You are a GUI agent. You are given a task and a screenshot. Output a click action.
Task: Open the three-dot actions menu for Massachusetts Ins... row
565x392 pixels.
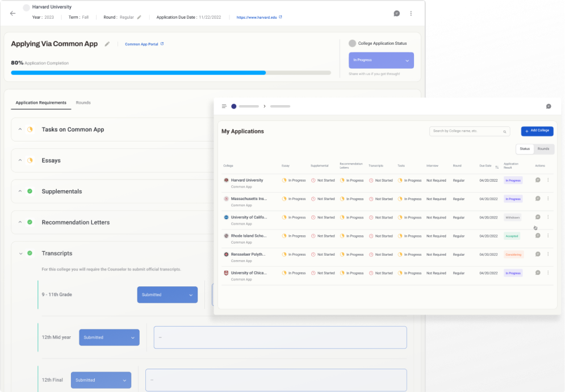pos(548,199)
